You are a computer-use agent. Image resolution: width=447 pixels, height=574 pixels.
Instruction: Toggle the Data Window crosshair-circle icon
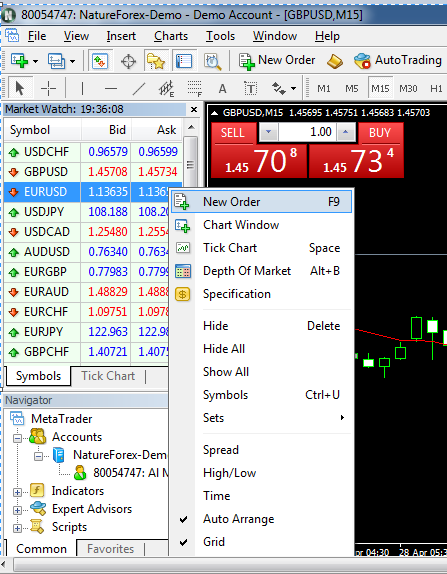click(x=128, y=61)
